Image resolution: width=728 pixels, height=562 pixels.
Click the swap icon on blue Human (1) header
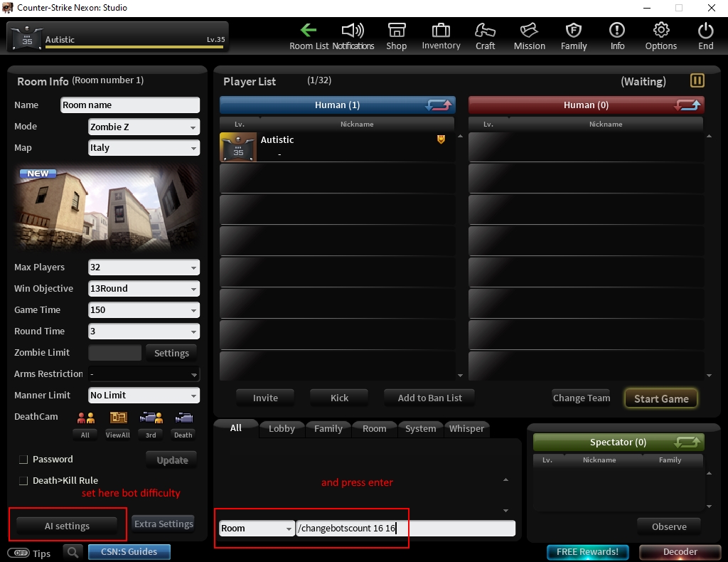point(438,105)
